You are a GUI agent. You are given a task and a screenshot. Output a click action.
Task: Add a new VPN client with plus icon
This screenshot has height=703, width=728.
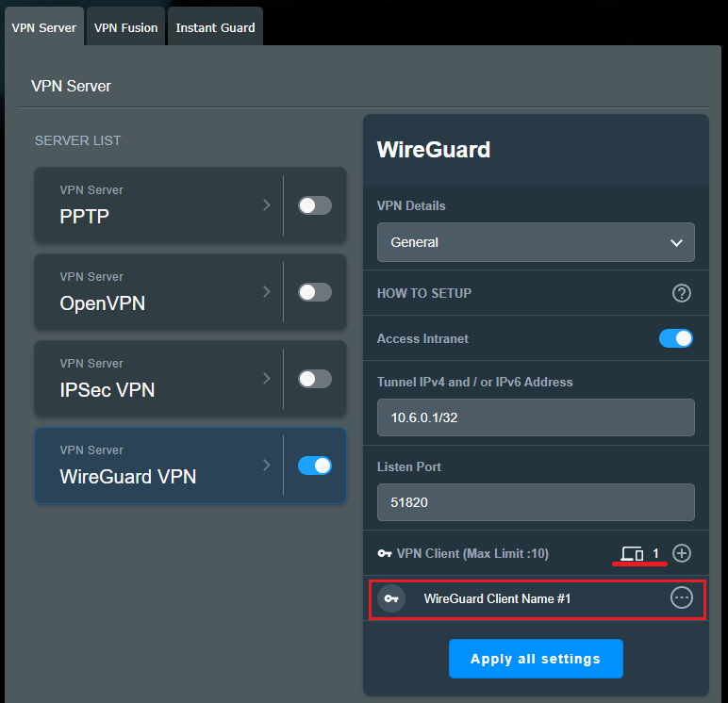[x=682, y=553]
